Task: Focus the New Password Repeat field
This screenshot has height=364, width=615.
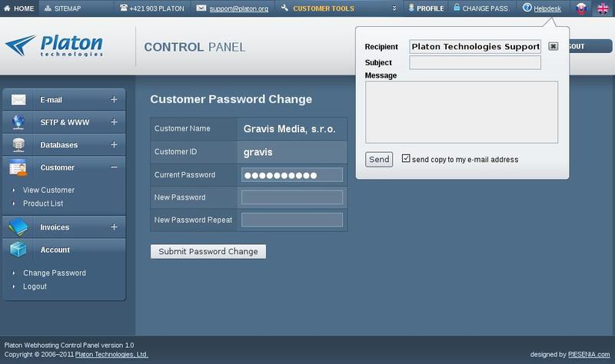Action: point(292,220)
